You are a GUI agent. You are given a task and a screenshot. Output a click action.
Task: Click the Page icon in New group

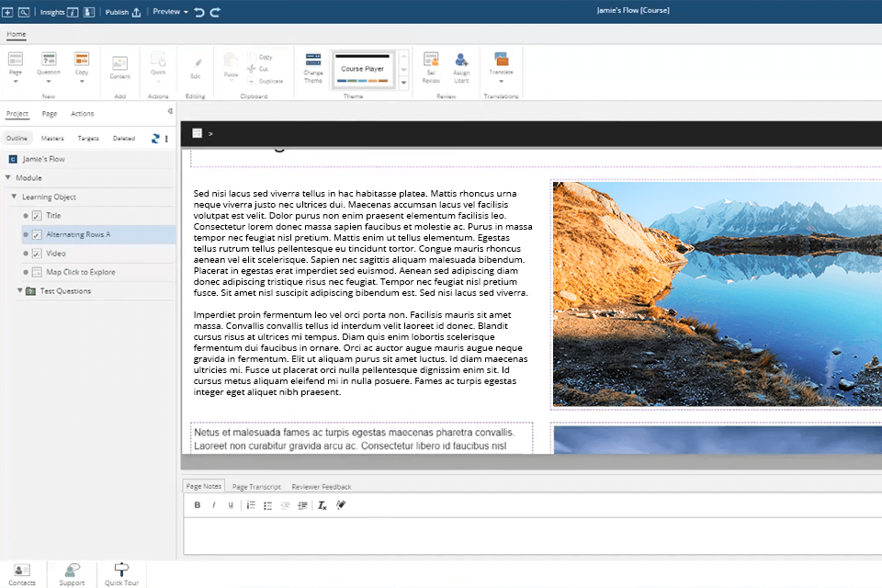tap(16, 59)
